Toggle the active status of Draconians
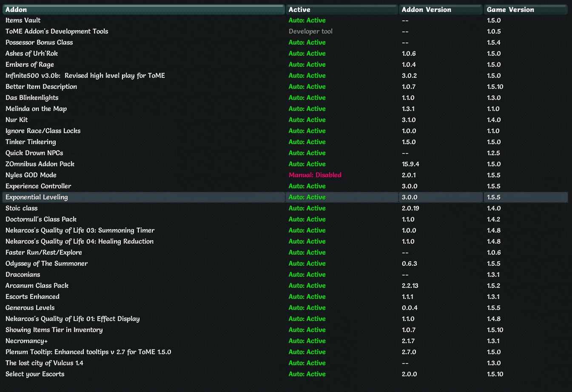The height and width of the screenshot is (392, 572). coord(307,275)
